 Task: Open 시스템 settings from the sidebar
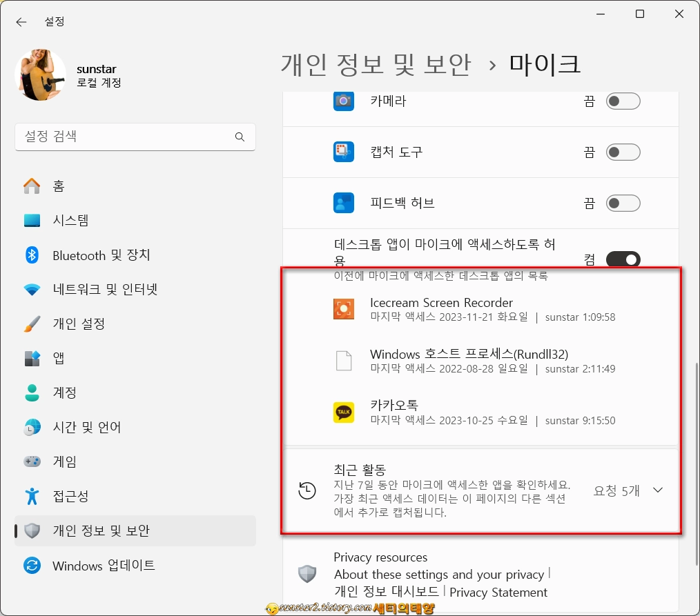click(30, 220)
